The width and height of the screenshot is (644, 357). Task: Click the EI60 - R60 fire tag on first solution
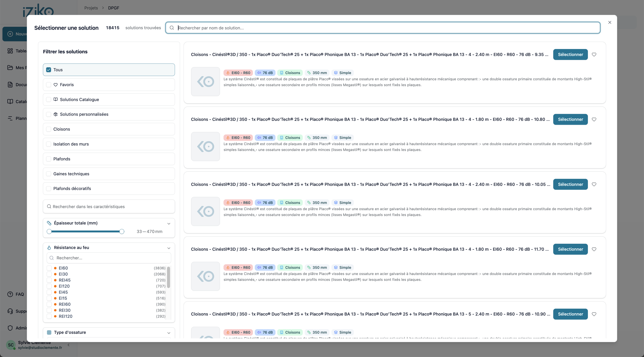(x=238, y=73)
